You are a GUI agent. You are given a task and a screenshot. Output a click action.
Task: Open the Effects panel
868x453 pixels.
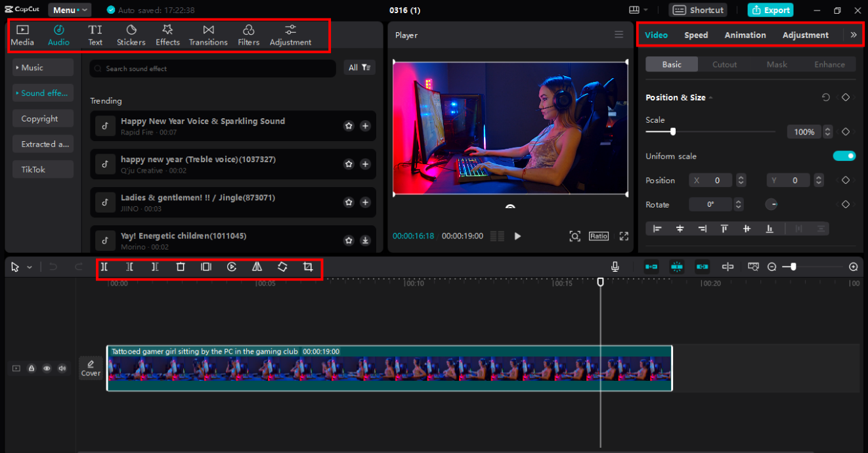[x=167, y=35]
